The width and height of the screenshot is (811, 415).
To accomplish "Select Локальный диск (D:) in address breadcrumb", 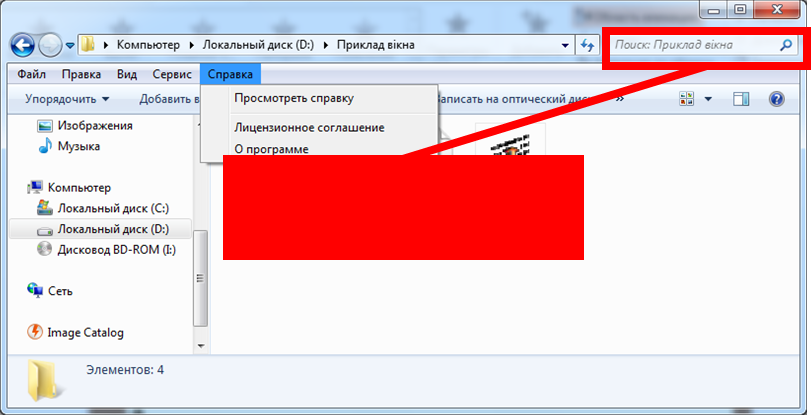I will 258,45.
